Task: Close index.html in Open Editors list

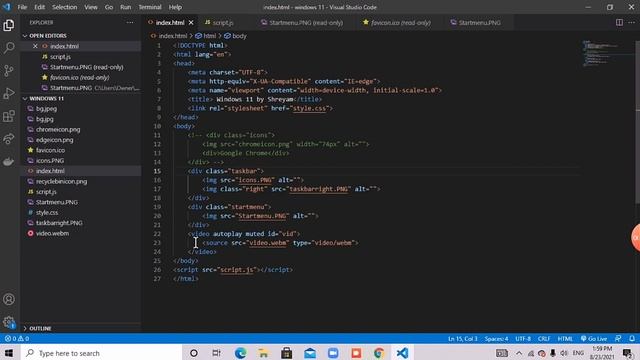Action: (x=35, y=46)
